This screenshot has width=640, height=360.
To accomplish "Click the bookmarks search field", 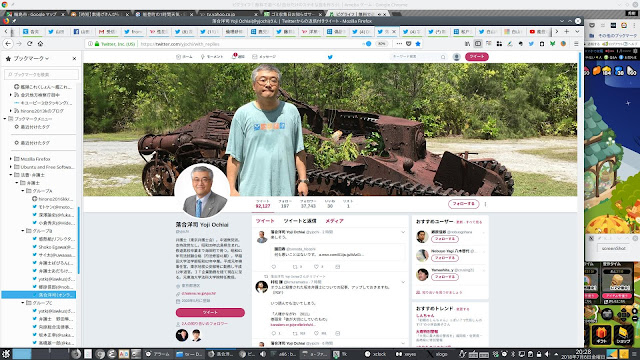I will pos(42,74).
